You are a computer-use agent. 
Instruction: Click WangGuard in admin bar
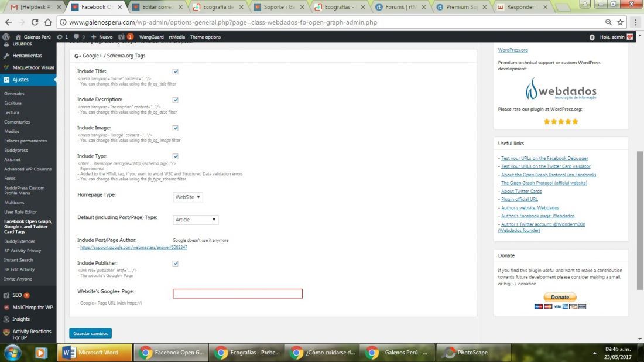(151, 37)
